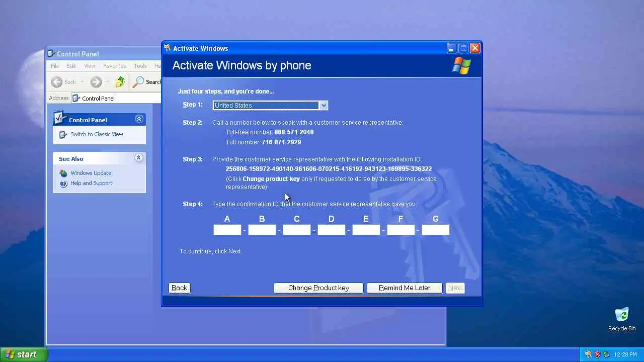Open the Edit menu in Control Panel

tap(71, 66)
